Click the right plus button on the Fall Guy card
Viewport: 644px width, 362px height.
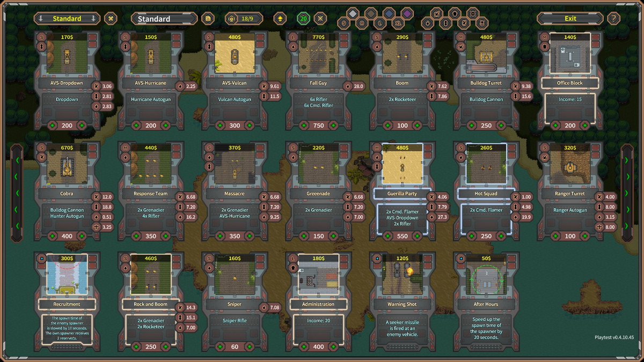click(x=333, y=125)
